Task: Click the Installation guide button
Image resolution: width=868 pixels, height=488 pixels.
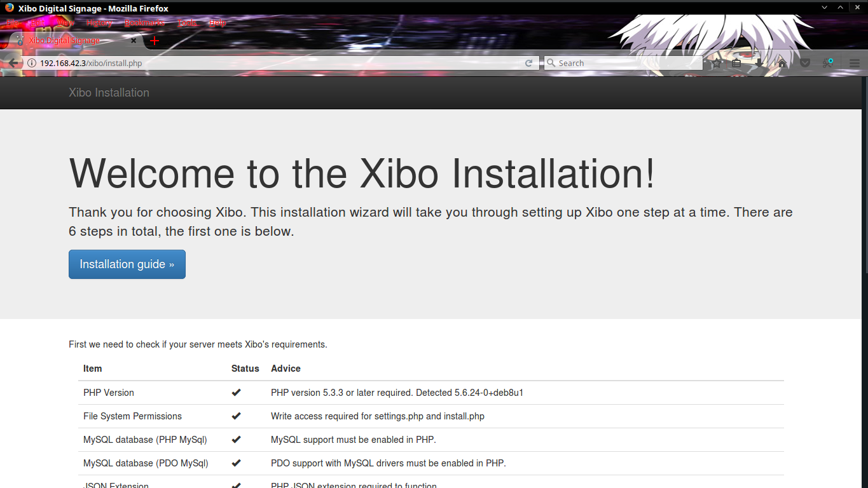Action: pos(127,264)
